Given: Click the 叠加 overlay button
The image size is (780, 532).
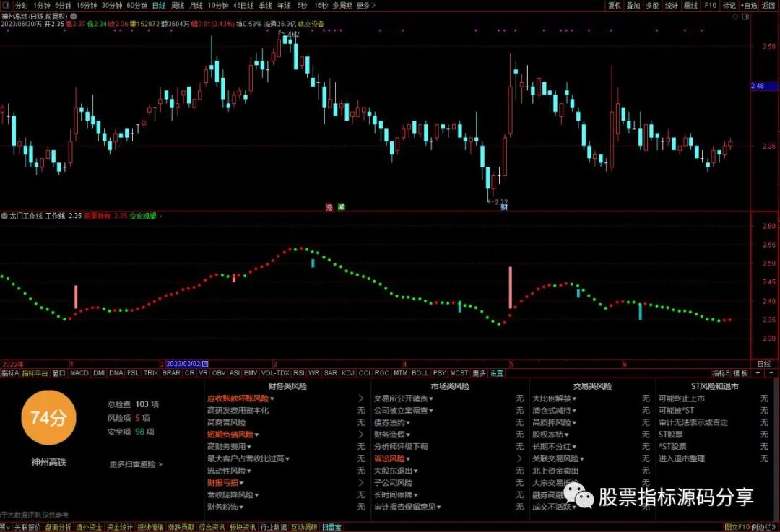Looking at the screenshot, I should point(633,6).
